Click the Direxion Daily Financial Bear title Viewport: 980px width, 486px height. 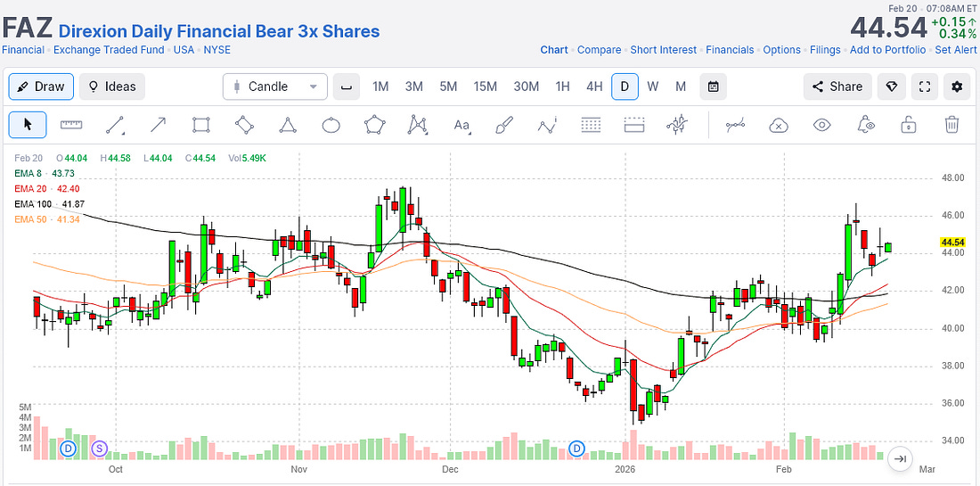[219, 30]
